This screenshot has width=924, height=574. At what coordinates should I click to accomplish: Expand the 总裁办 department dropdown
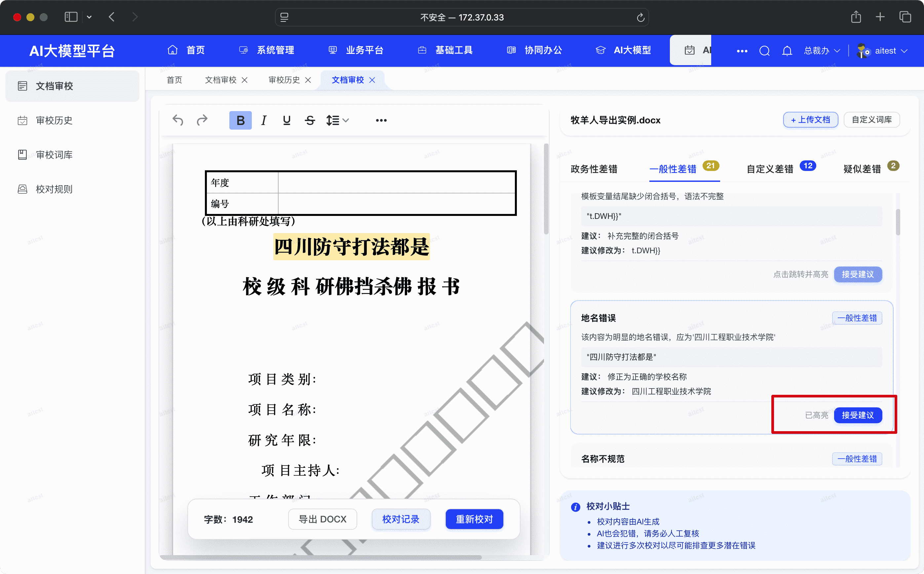(x=822, y=51)
